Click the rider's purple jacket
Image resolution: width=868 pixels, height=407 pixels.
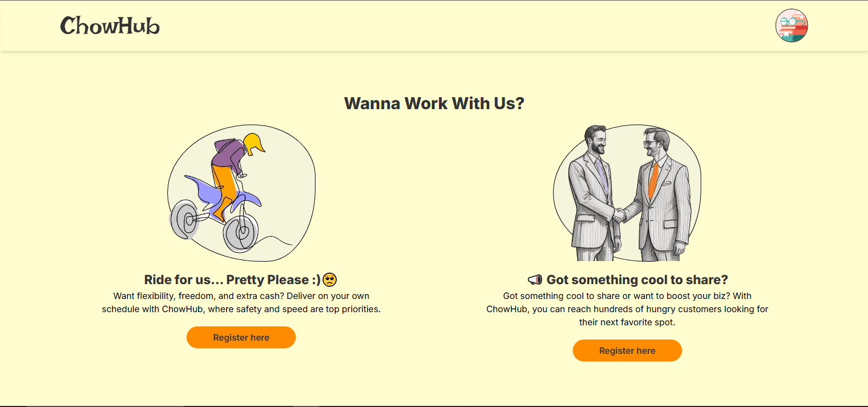(x=228, y=154)
